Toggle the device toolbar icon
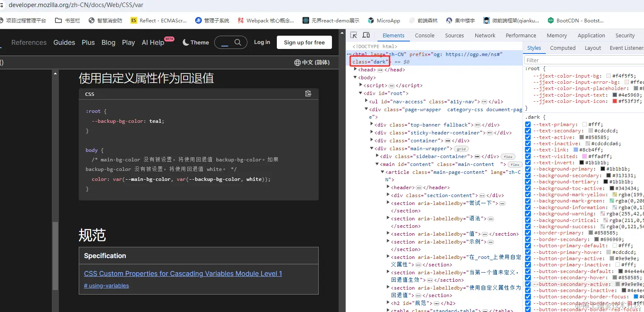Image resolution: width=644 pixels, height=312 pixels. [366, 35]
